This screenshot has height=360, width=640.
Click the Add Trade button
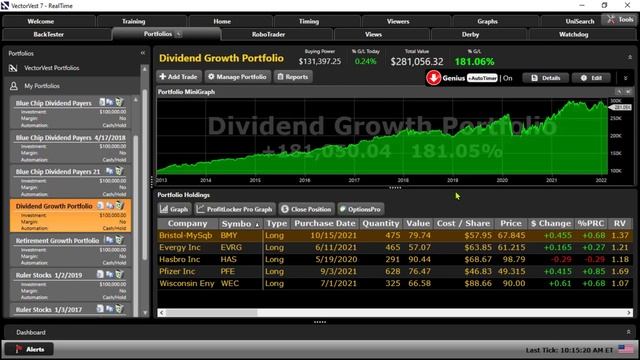coord(178,77)
